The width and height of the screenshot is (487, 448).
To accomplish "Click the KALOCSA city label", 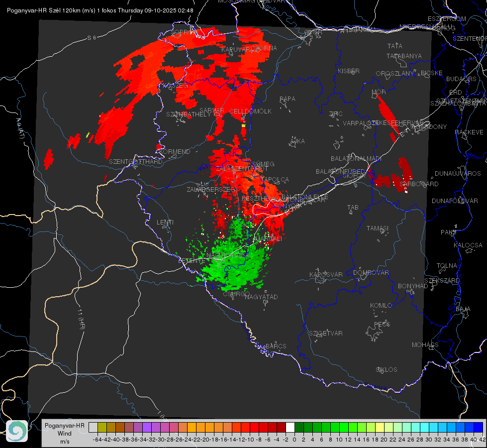I will pos(468,245).
